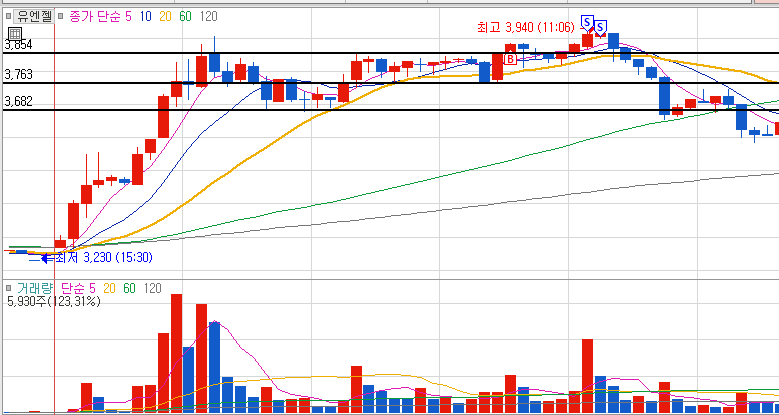Screen dimensions: 779x415
Task: Click the 3,854 price line label
Action: pos(18,45)
